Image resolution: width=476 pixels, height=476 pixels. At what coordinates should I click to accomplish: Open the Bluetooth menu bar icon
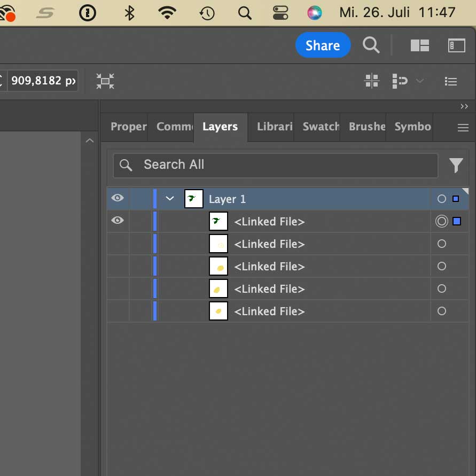[130, 13]
